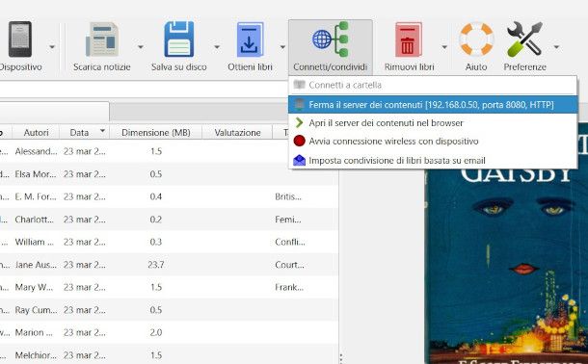Screen dimensions: 588x364
Task: Click the Court... tag cell
Action: [x=289, y=265]
